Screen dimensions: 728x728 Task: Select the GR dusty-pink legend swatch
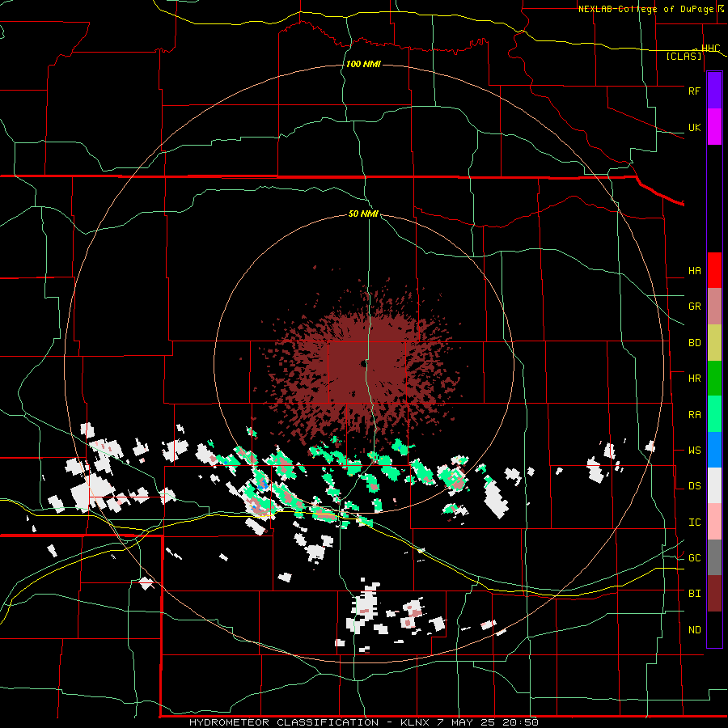714,307
